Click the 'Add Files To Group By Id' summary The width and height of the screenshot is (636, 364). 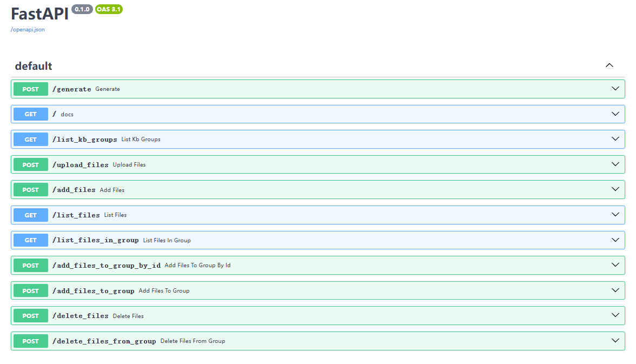pyautogui.click(x=197, y=265)
